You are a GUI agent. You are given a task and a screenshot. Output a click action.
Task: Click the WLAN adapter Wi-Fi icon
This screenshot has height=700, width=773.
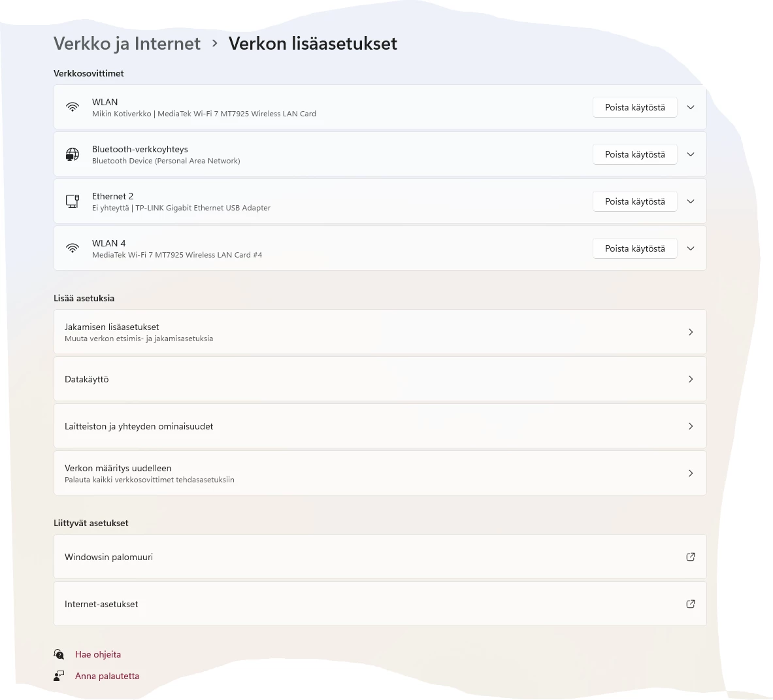point(73,107)
